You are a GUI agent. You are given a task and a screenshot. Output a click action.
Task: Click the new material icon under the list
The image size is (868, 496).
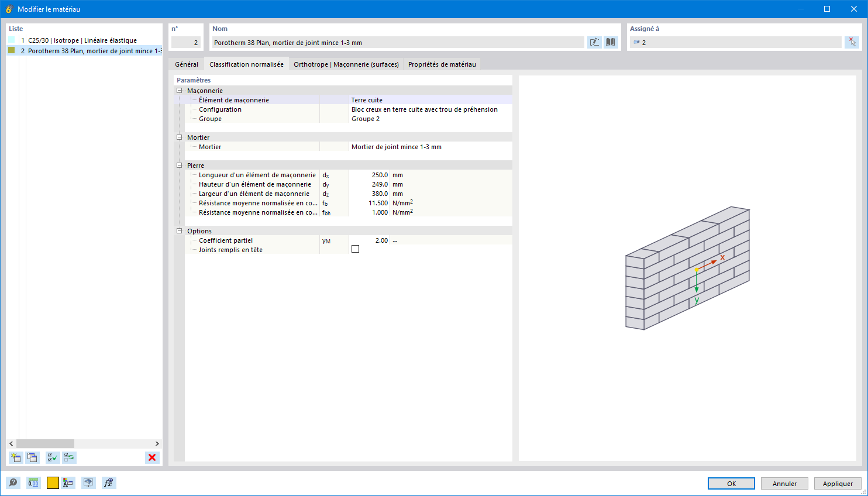pyautogui.click(x=16, y=457)
